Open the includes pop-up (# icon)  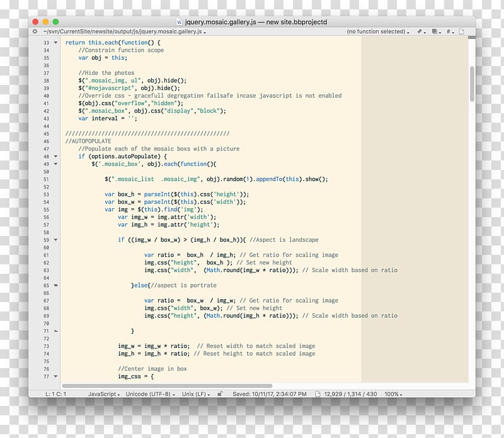[x=450, y=31]
